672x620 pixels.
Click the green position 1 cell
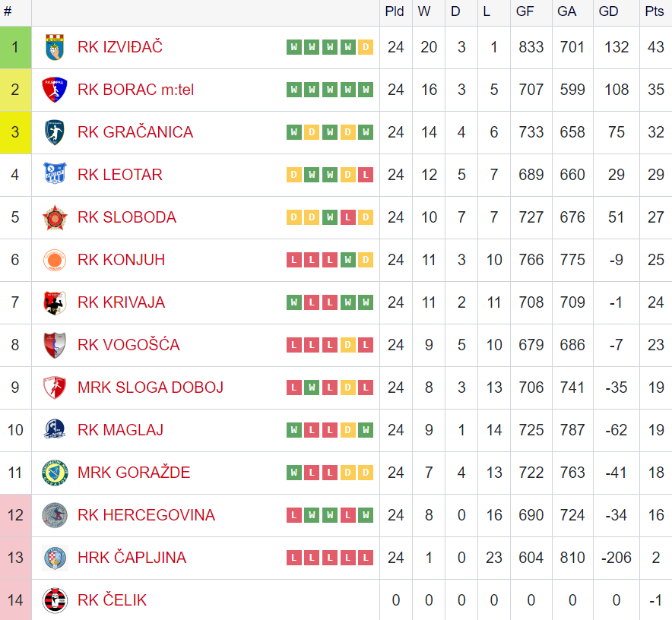pos(15,47)
